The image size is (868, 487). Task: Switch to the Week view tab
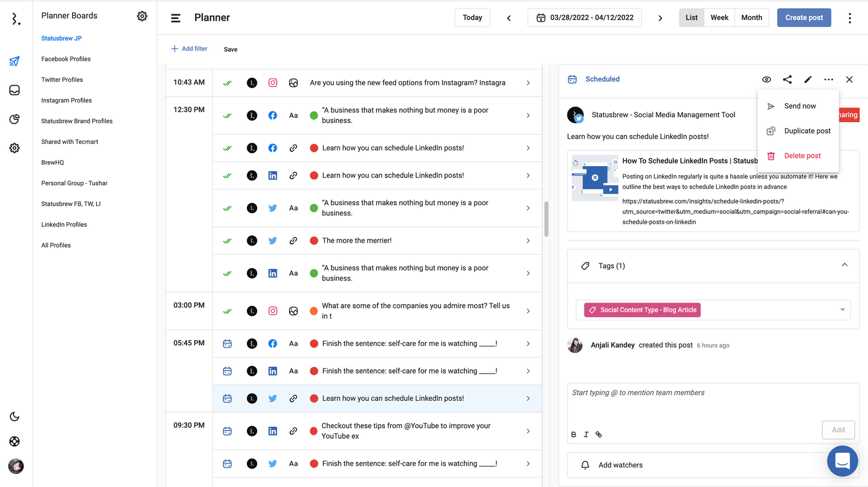719,17
